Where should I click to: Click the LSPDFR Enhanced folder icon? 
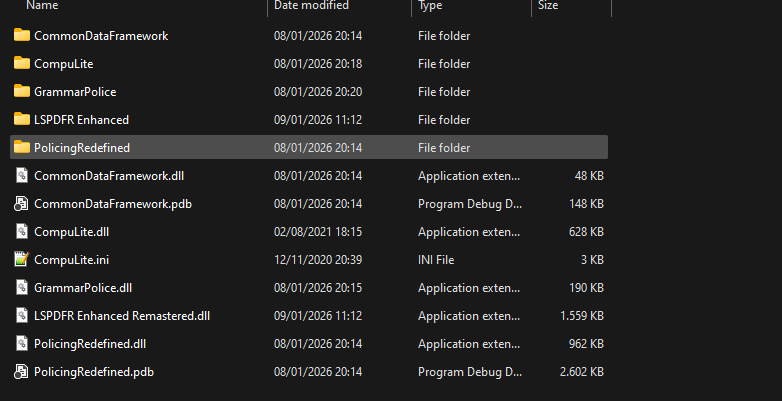coord(21,119)
